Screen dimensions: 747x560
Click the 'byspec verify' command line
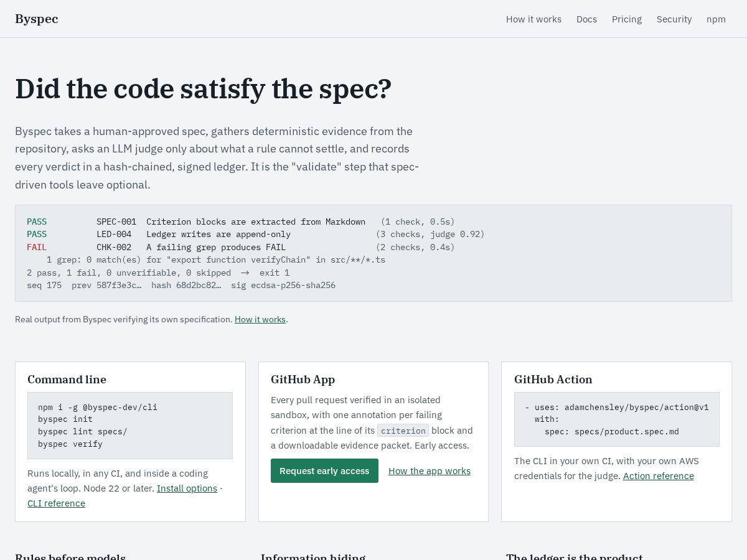click(x=70, y=444)
